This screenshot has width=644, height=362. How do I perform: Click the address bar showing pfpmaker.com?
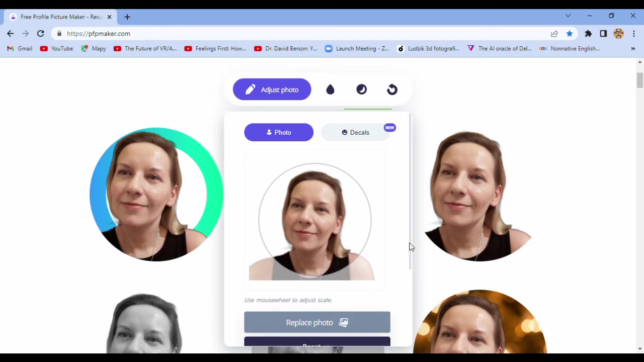[302, 34]
